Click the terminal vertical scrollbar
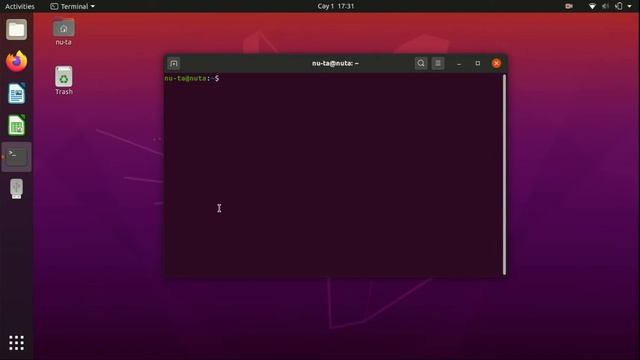The width and height of the screenshot is (640, 360). pyautogui.click(x=504, y=175)
